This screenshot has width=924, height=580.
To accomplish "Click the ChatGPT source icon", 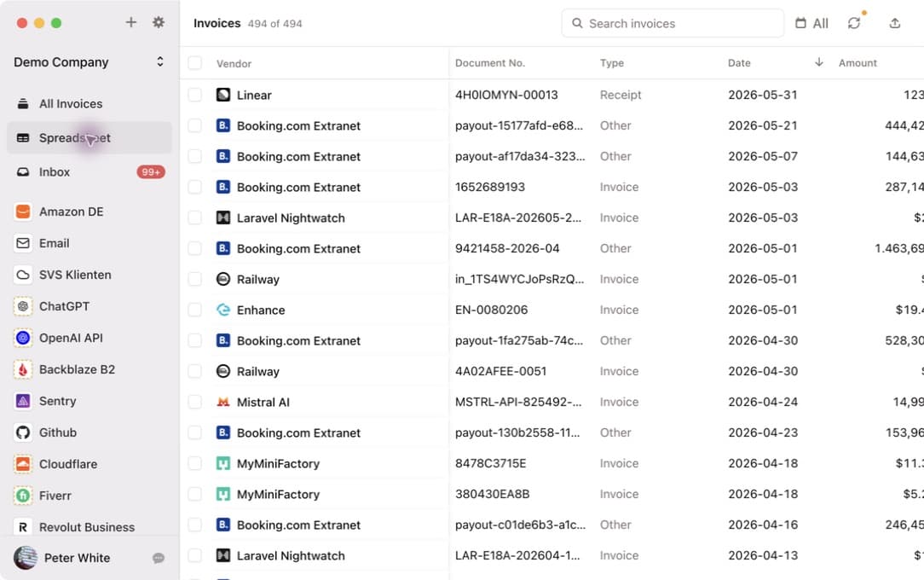I will click(x=23, y=306).
